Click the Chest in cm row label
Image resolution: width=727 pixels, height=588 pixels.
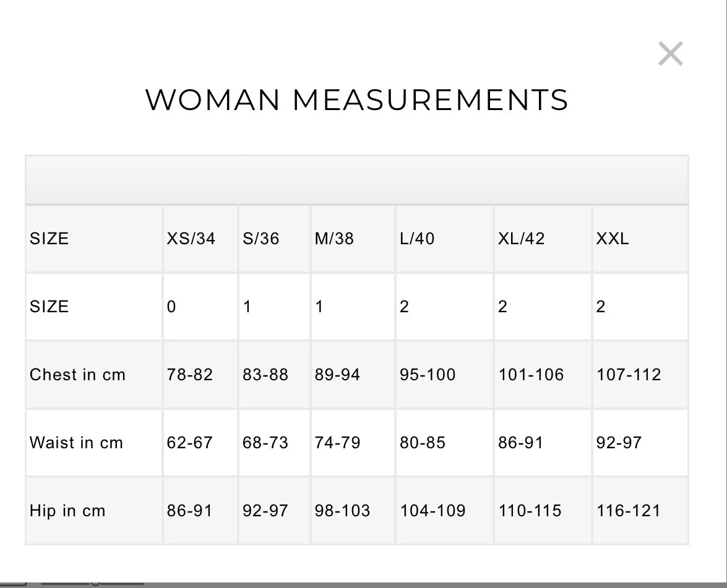tap(77, 375)
